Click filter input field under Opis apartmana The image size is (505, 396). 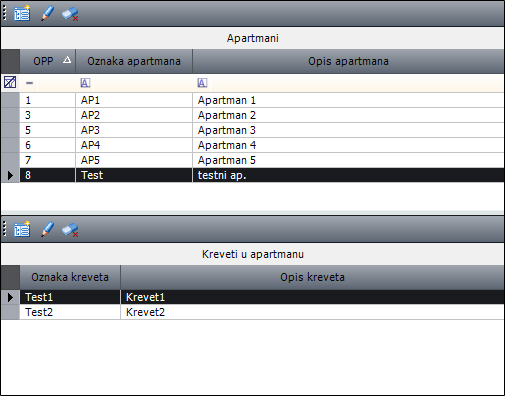tap(356, 83)
